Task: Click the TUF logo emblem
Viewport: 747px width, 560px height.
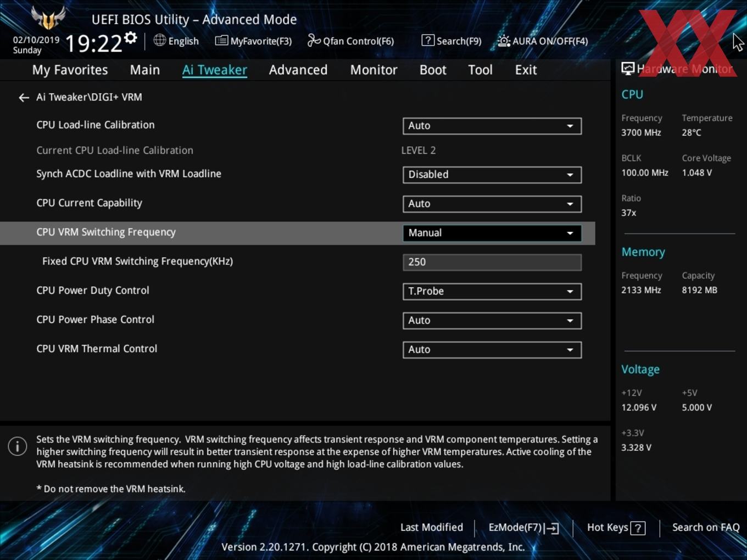Action: (48, 18)
